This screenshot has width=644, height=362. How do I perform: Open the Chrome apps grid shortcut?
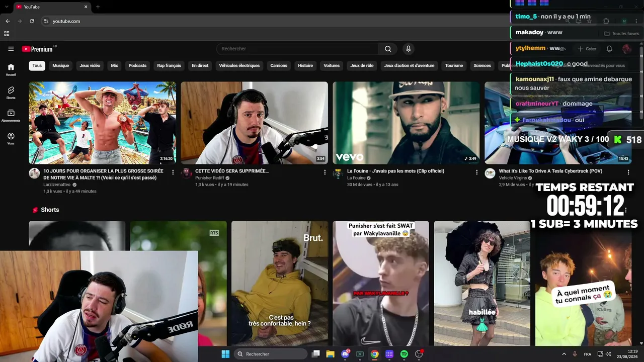tap(7, 34)
